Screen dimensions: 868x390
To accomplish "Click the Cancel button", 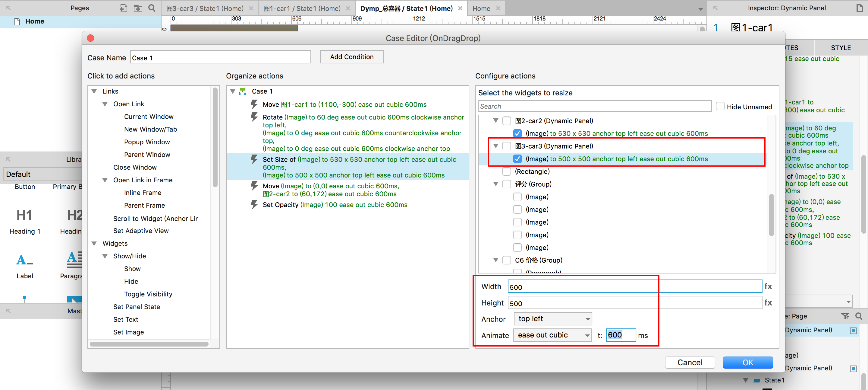I will click(x=690, y=362).
